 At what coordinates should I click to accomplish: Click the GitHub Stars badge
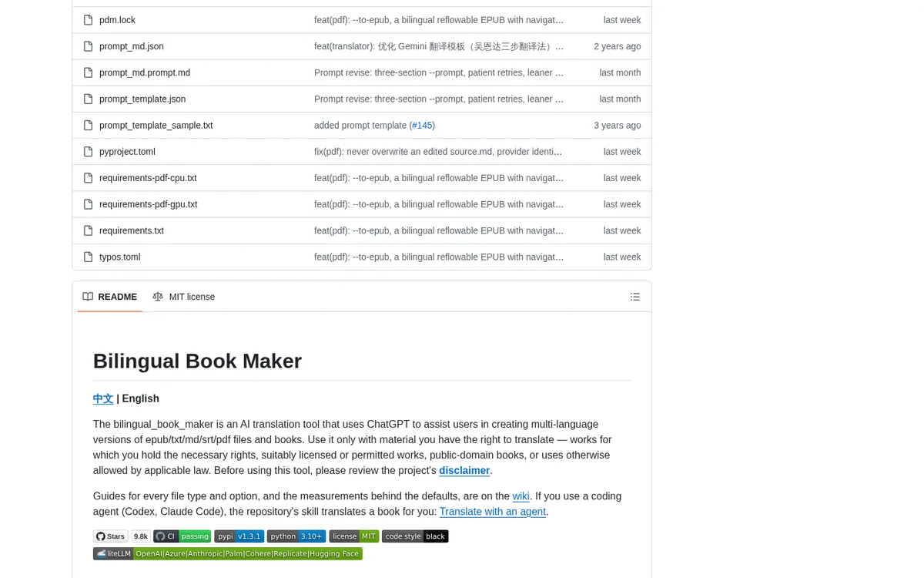(111, 536)
